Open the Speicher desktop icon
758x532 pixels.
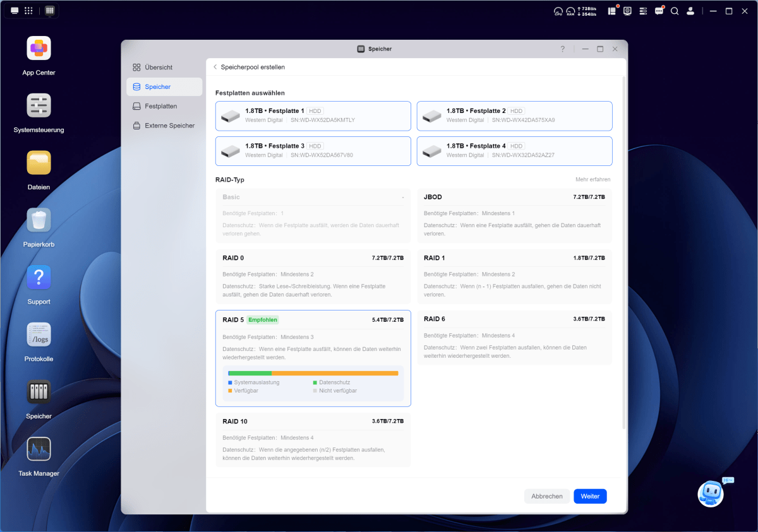(x=39, y=393)
